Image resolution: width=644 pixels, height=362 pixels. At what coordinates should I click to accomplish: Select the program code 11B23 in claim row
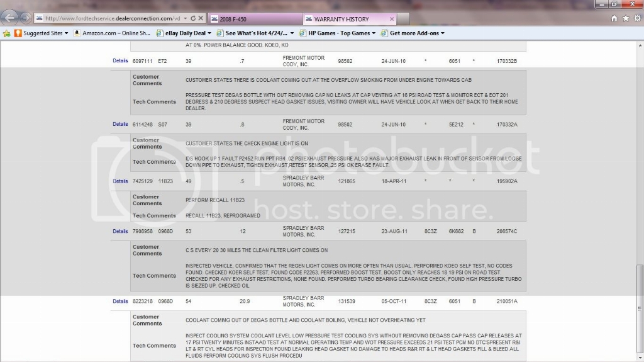tap(165, 181)
